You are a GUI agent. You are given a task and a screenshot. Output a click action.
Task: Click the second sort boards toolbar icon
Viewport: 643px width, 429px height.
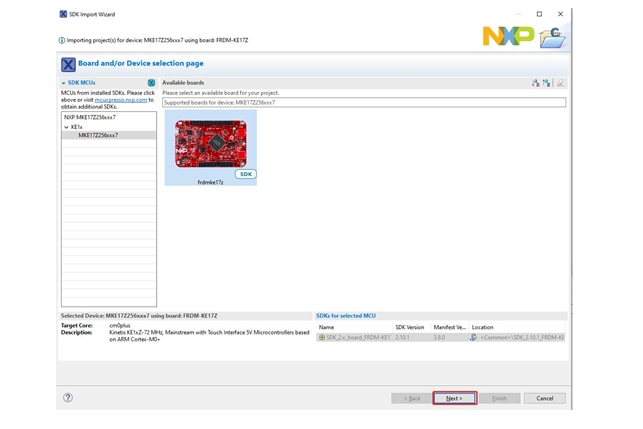click(548, 83)
